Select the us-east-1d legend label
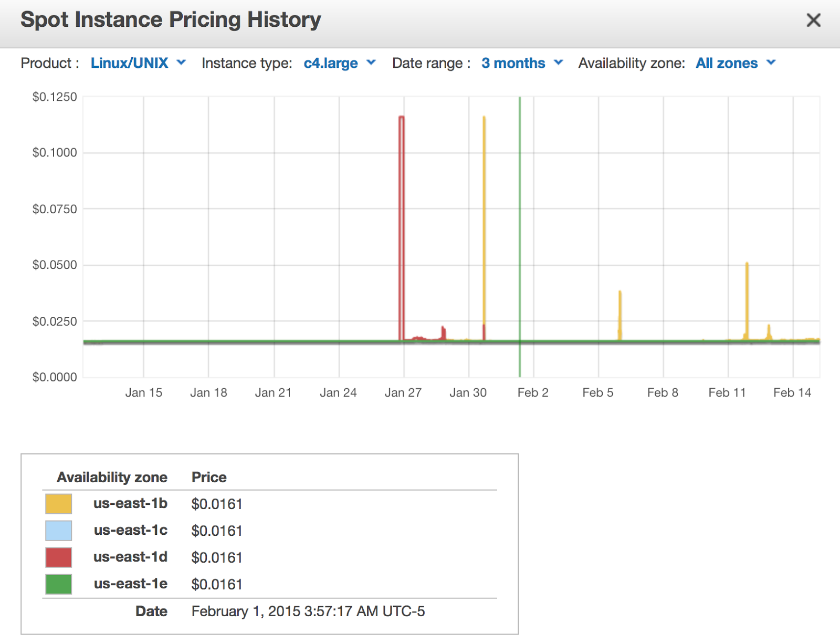 click(130, 557)
